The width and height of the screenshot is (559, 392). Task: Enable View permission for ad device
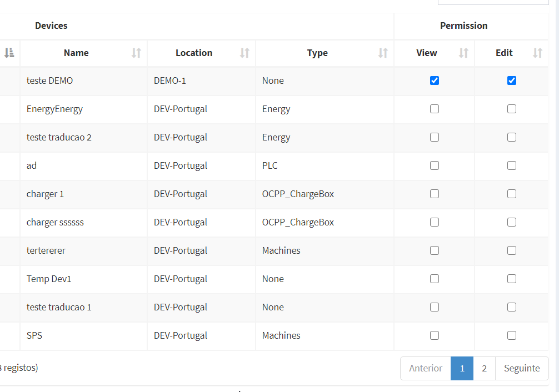[435, 165]
